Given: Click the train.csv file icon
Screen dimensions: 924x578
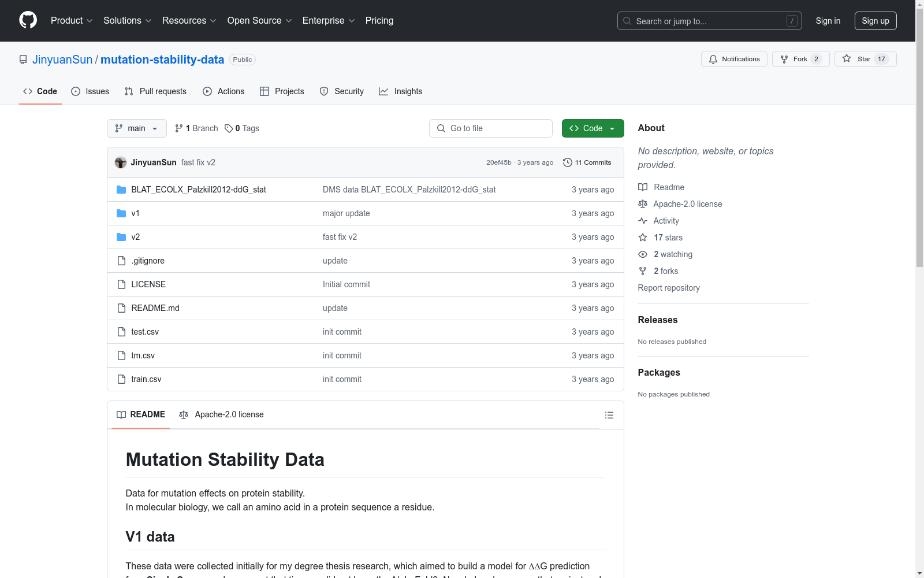Looking at the screenshot, I should [x=121, y=379].
